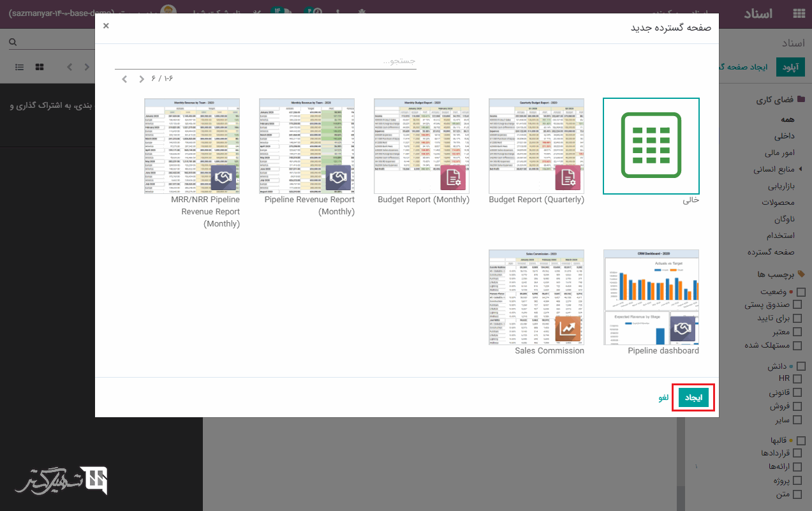The height and width of the screenshot is (511, 812).
Task: Click the debug bug icon in top bar
Action: [363, 12]
